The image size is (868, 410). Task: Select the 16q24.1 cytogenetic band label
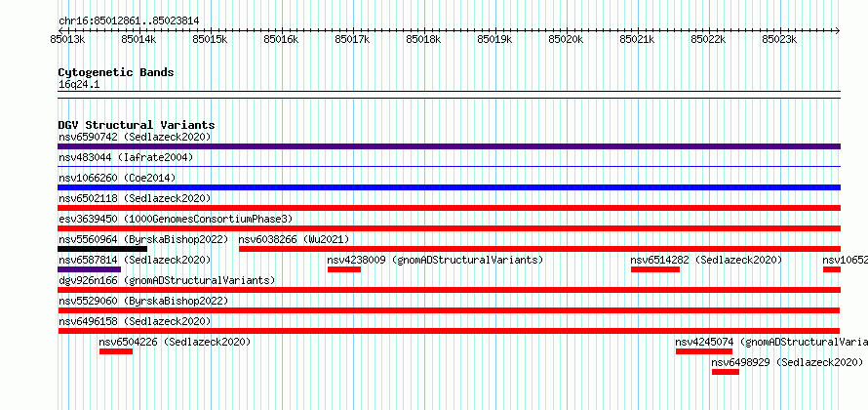coord(79,85)
